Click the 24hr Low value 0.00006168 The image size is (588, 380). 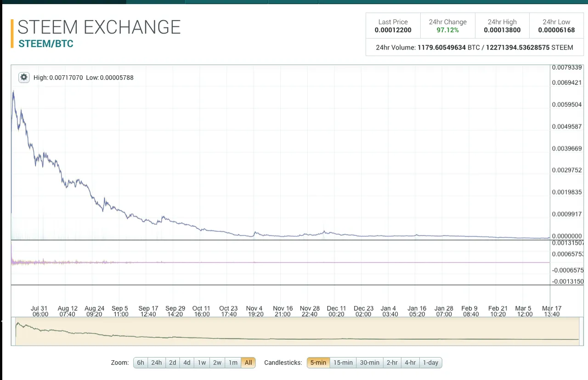point(556,30)
